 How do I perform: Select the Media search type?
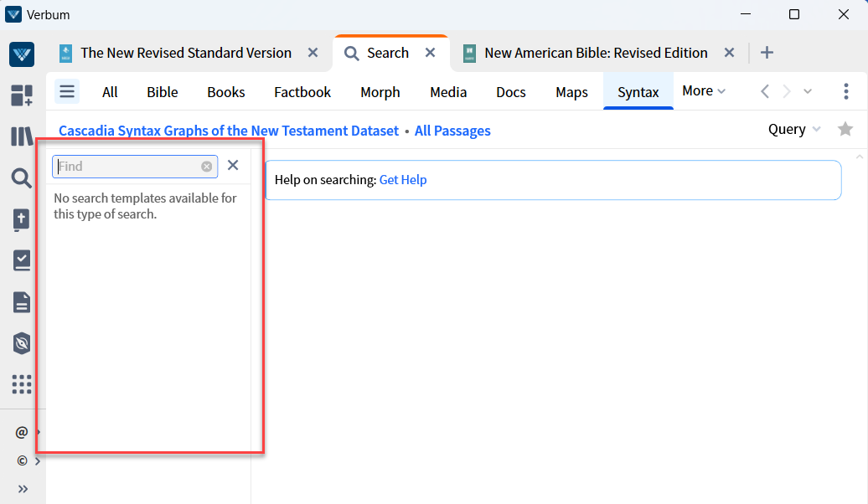448,92
